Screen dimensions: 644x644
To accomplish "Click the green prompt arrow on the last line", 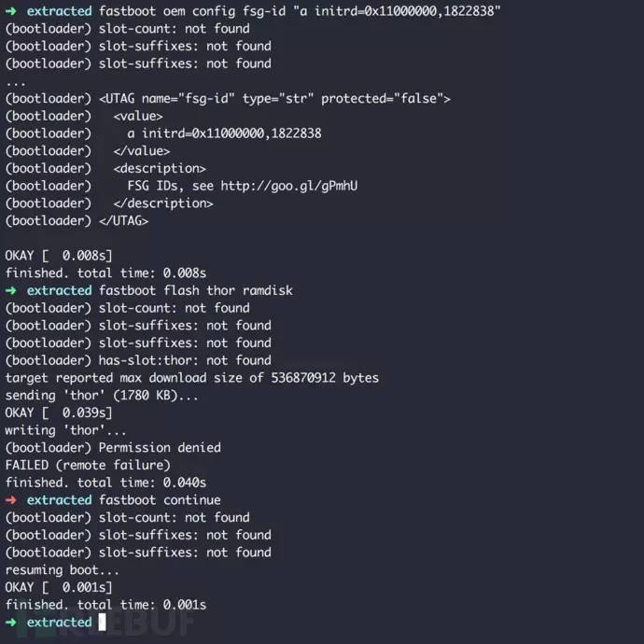I will [x=11, y=623].
